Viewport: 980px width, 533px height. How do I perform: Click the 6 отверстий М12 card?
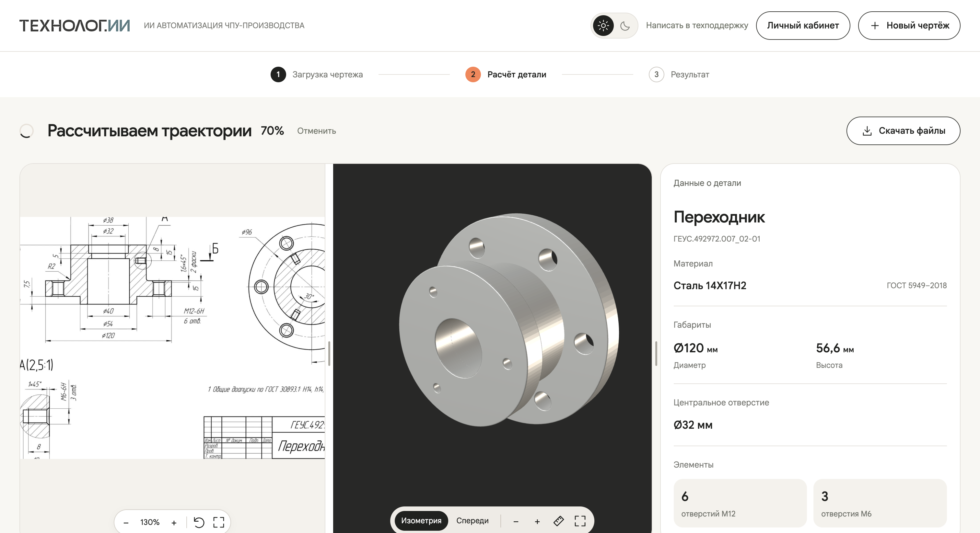pos(740,503)
